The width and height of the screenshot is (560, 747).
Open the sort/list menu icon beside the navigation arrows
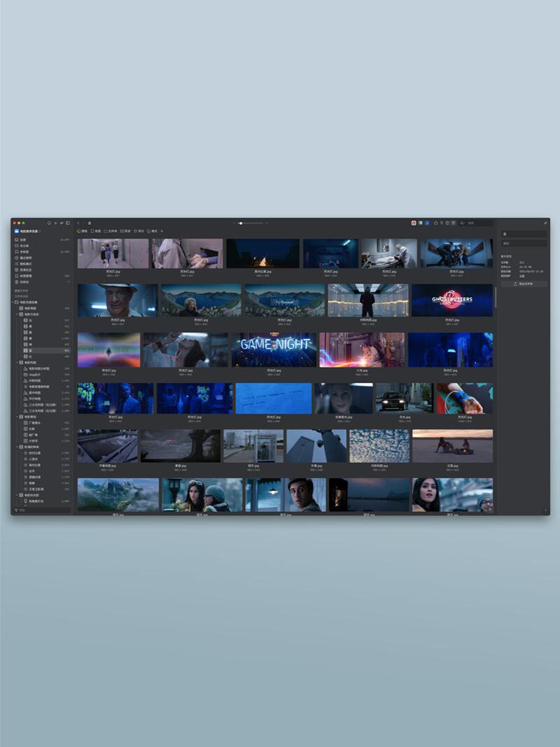tap(90, 223)
